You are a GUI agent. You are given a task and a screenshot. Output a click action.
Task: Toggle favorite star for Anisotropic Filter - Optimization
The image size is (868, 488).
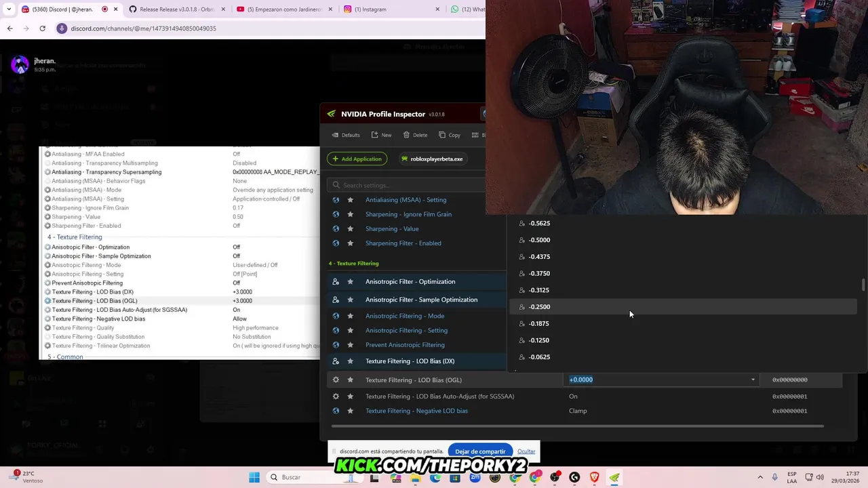point(350,282)
